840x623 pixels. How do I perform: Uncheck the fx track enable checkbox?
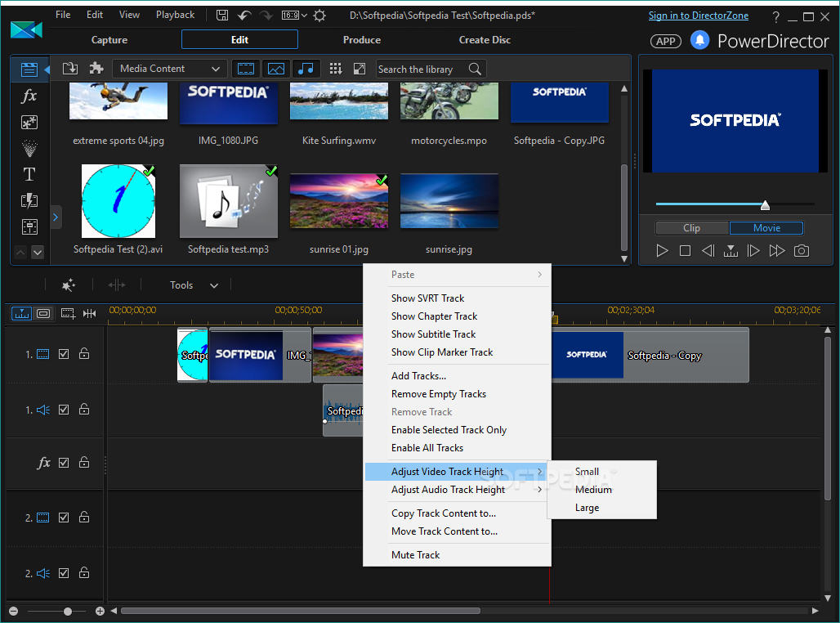point(64,463)
